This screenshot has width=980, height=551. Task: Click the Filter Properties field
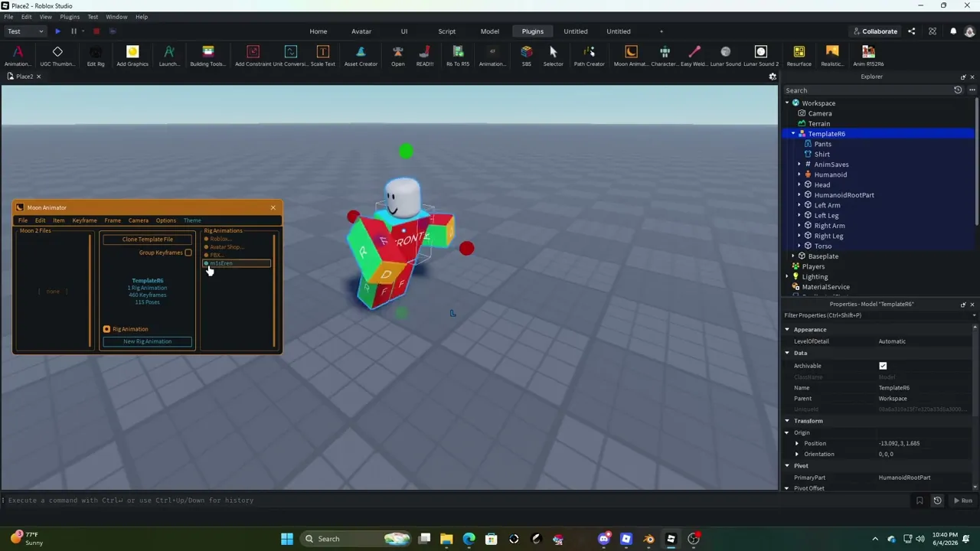click(x=876, y=315)
